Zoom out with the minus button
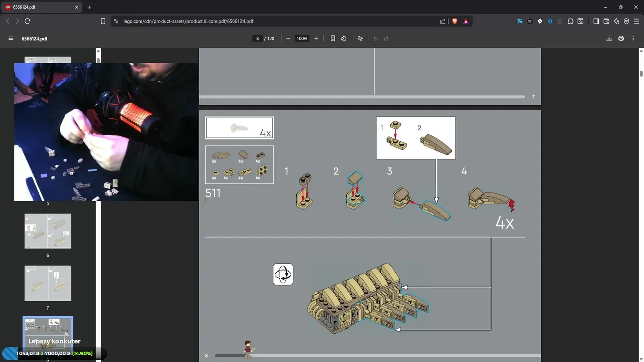This screenshot has height=362, width=644. click(288, 39)
